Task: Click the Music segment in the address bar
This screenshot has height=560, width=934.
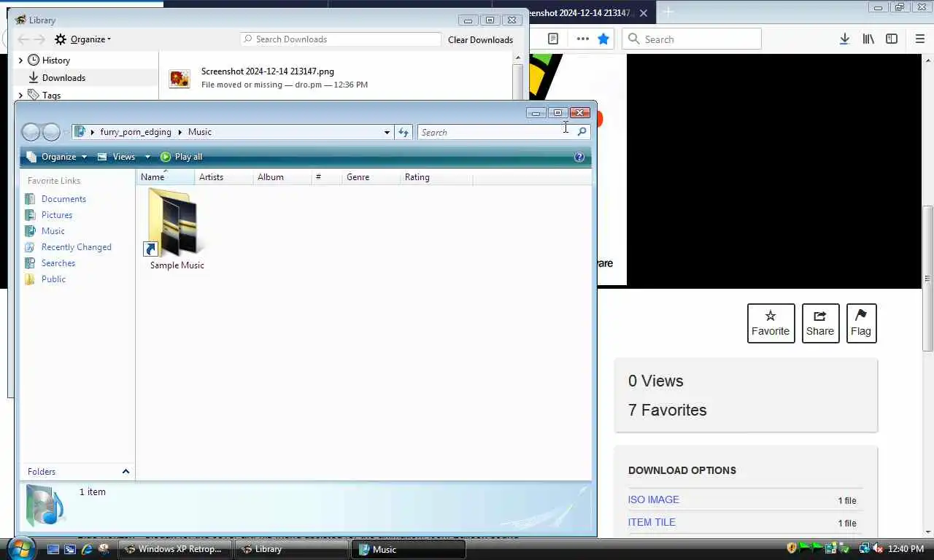Action: point(199,132)
